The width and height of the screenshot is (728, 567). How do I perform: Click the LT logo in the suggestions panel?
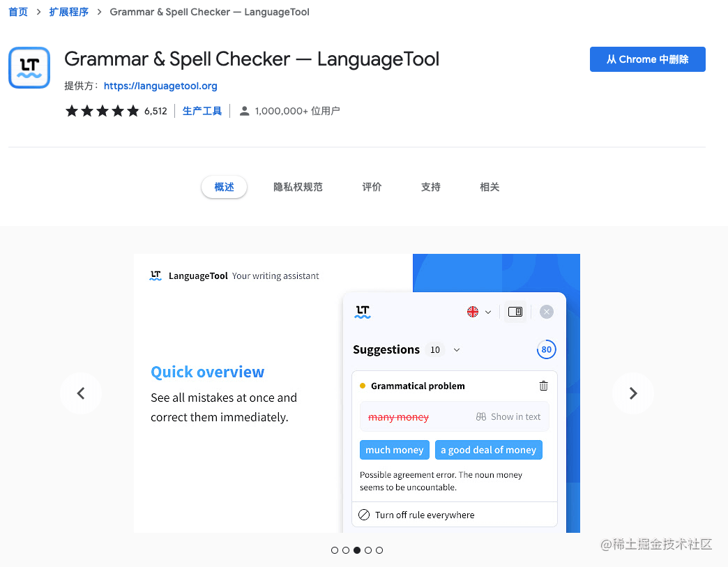pos(363,312)
